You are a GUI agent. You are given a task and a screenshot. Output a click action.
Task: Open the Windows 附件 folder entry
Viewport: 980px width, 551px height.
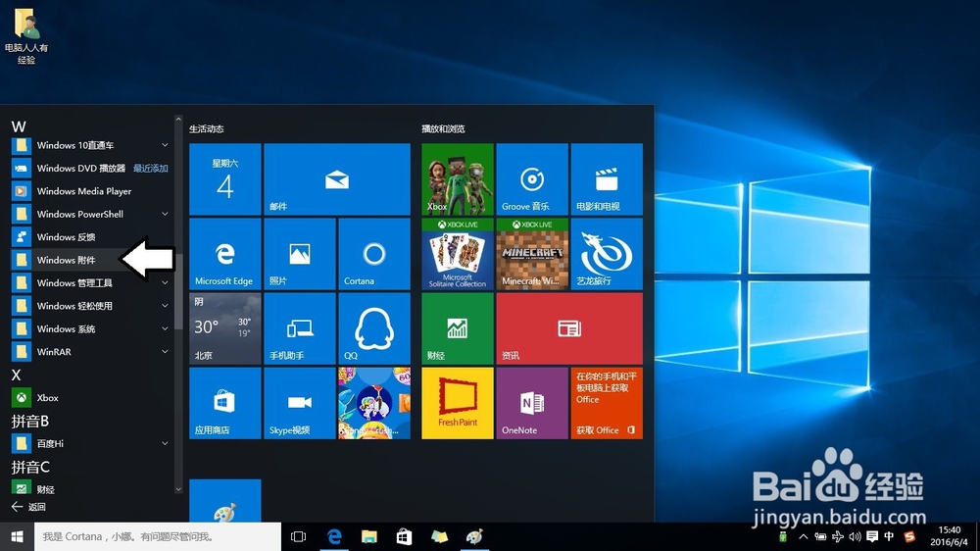(90, 260)
